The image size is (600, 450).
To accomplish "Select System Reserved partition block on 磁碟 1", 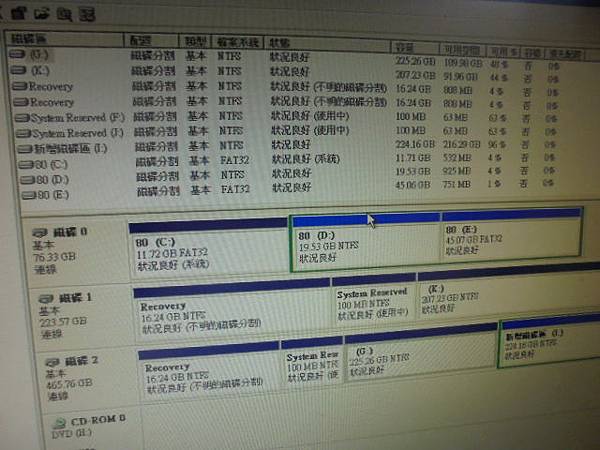I will pos(374,300).
